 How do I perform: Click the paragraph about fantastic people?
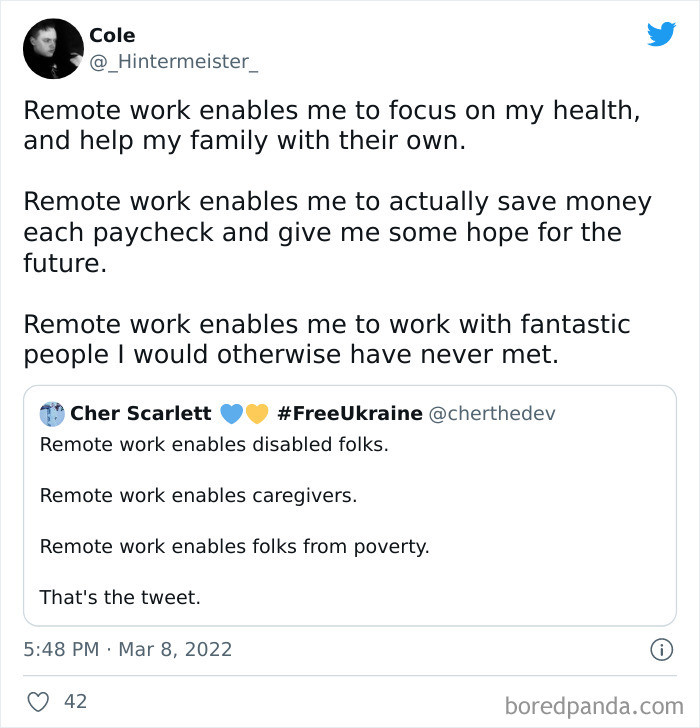(326, 341)
